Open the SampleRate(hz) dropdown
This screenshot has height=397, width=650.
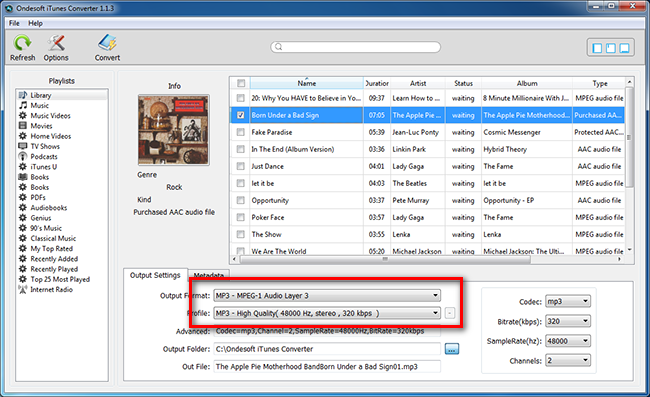click(x=568, y=341)
